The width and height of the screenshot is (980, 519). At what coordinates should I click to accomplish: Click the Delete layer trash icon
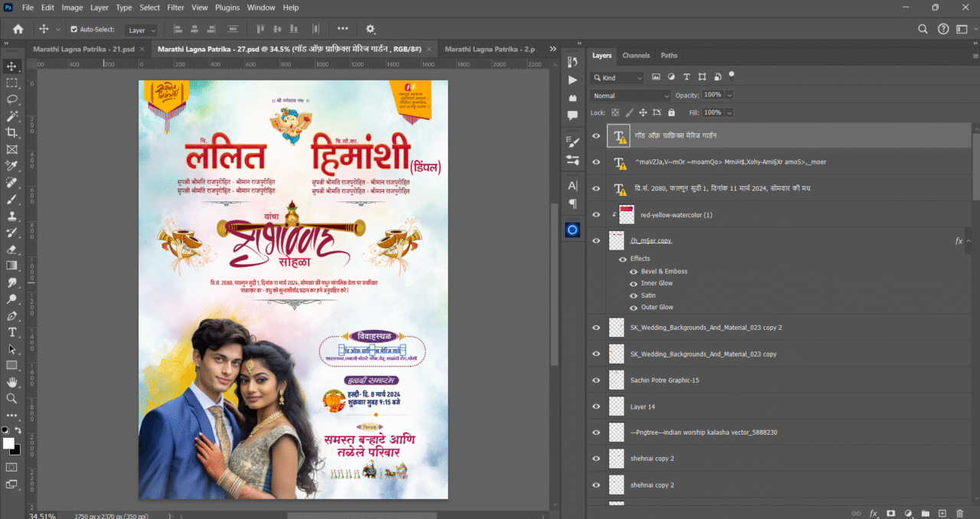pyautogui.click(x=960, y=513)
